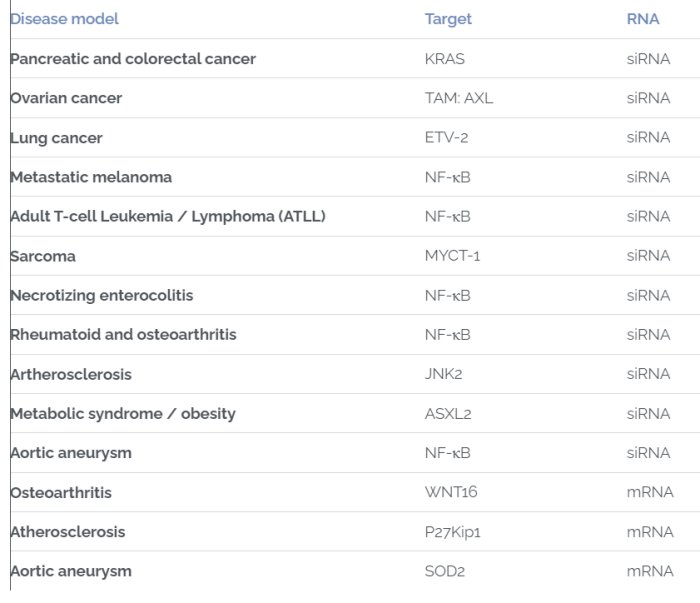Click the KRAS target cell

point(445,59)
